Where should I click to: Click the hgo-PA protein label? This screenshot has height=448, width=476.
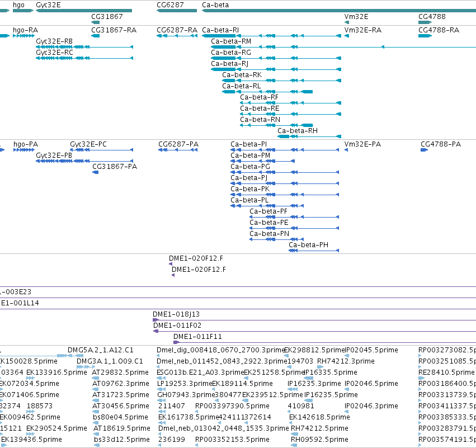coord(26,144)
